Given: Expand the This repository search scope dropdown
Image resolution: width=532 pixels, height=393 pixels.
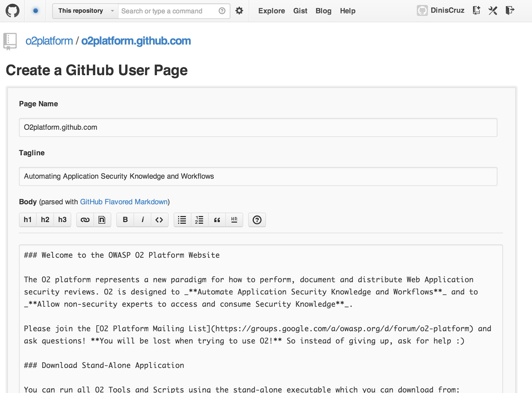Looking at the screenshot, I should [x=85, y=11].
